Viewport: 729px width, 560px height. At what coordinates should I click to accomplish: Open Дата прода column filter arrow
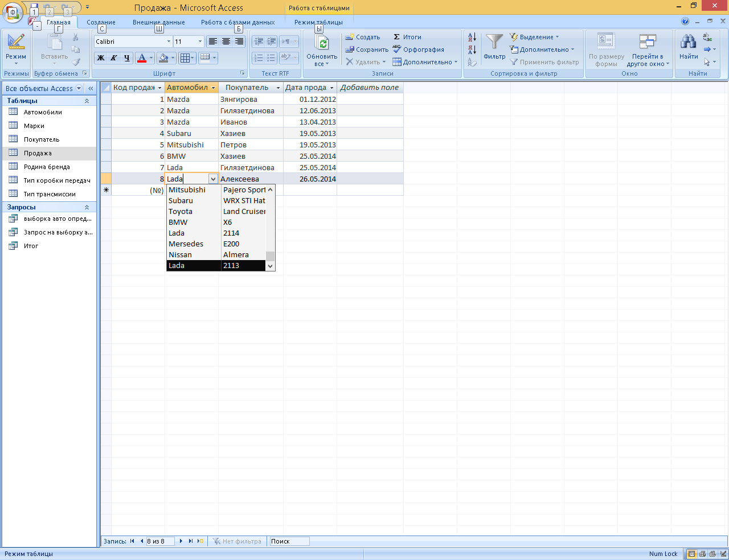coord(332,88)
